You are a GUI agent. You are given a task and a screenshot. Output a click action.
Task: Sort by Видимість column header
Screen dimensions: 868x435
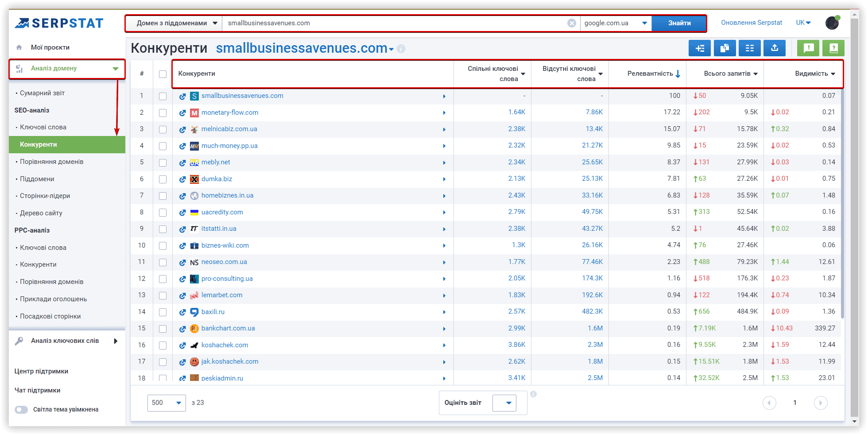pyautogui.click(x=815, y=74)
